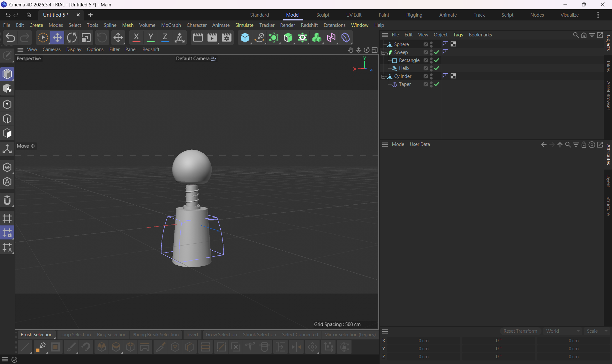This screenshot has height=364, width=612.
Task: Click the X position input field
Action: coord(424,341)
